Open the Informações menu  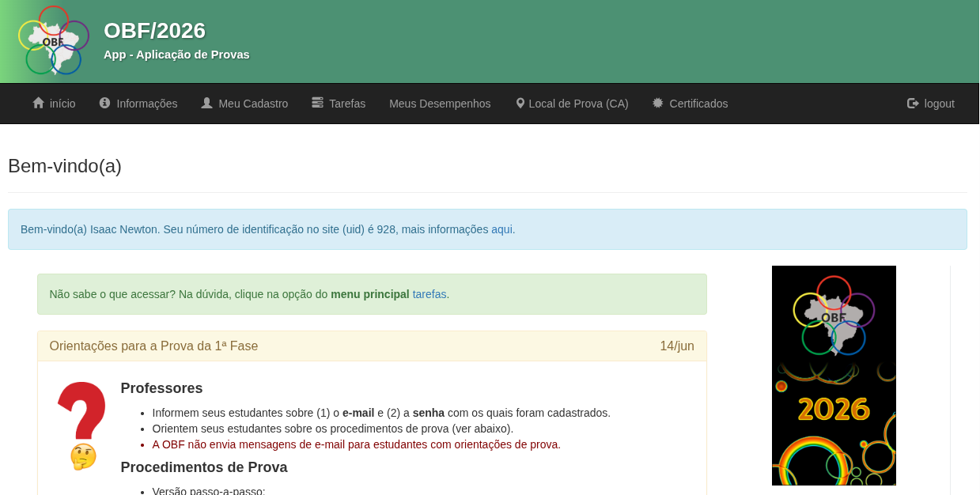(x=138, y=104)
